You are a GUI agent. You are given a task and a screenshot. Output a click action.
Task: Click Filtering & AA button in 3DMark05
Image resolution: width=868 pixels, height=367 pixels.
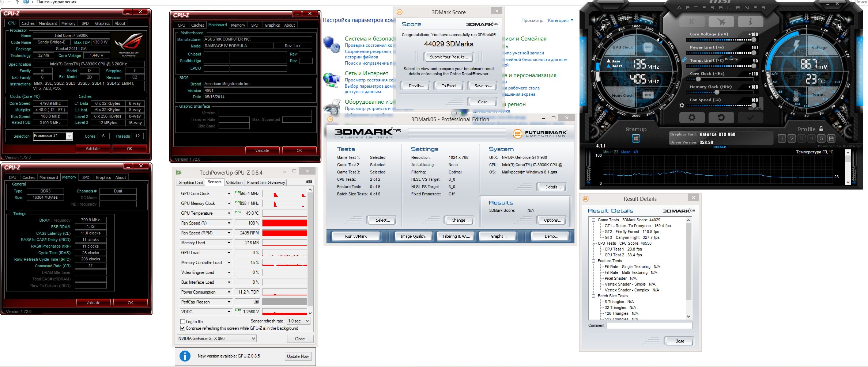[456, 236]
